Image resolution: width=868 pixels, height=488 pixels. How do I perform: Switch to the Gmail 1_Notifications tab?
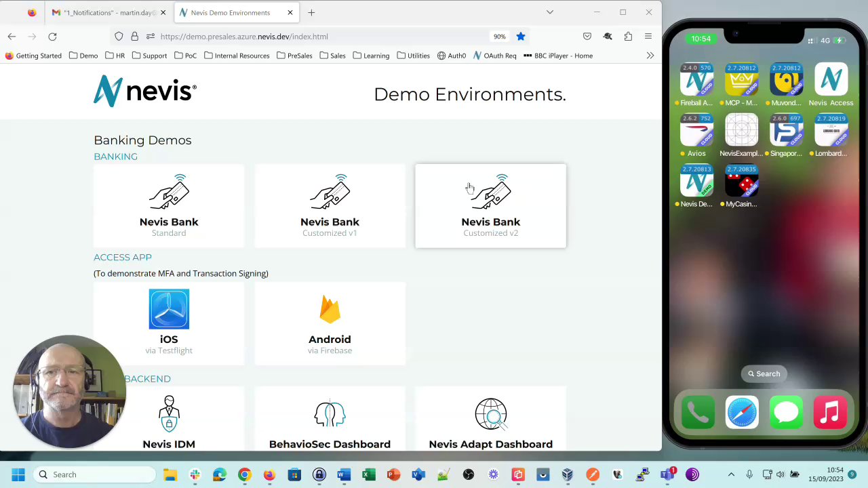pyautogui.click(x=108, y=12)
